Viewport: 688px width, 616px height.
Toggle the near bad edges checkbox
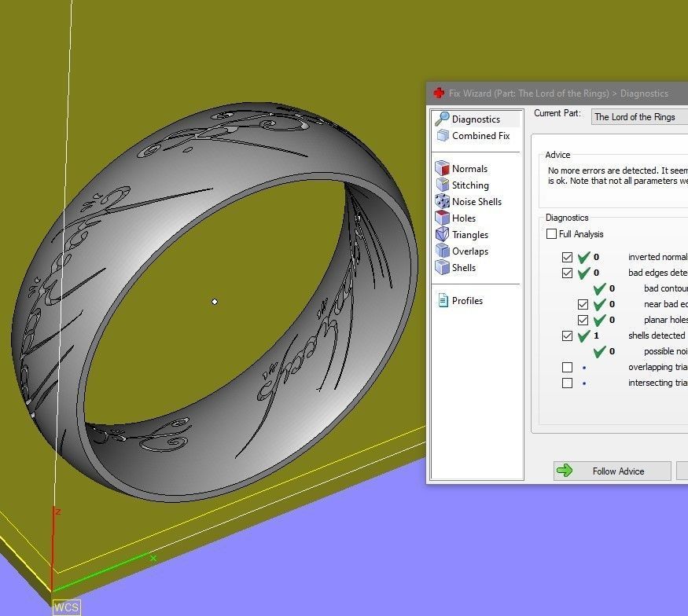(583, 304)
